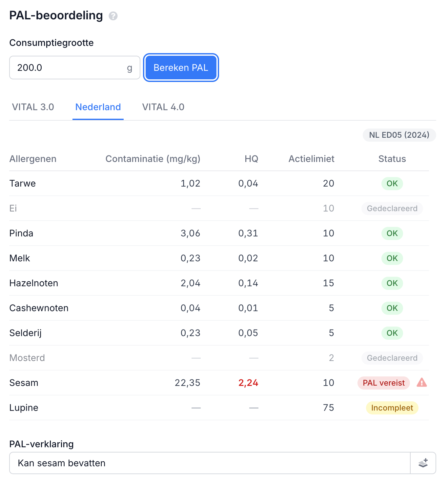Click the warning triangle in Sesam row
Viewport: 448px width, 482px height.
coord(422,382)
